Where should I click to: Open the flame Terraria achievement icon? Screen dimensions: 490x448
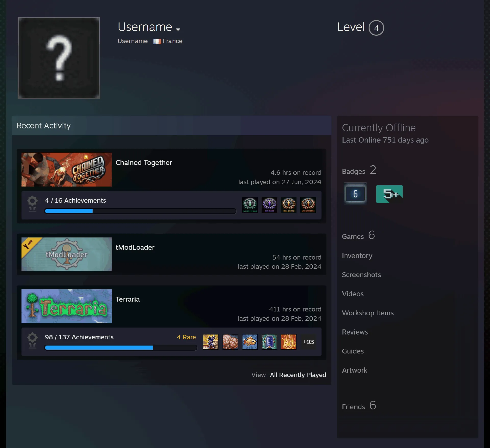pos(288,341)
